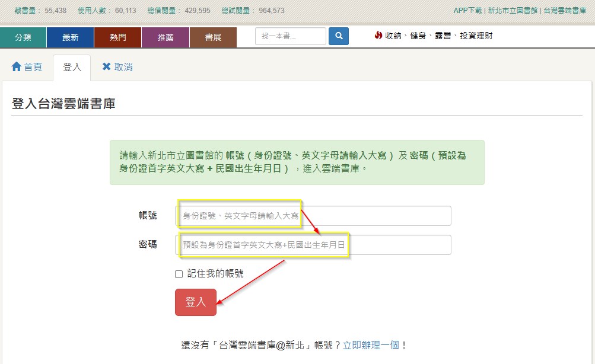
Task: Open the 立即辦理一個 signup link
Action: pos(371,345)
